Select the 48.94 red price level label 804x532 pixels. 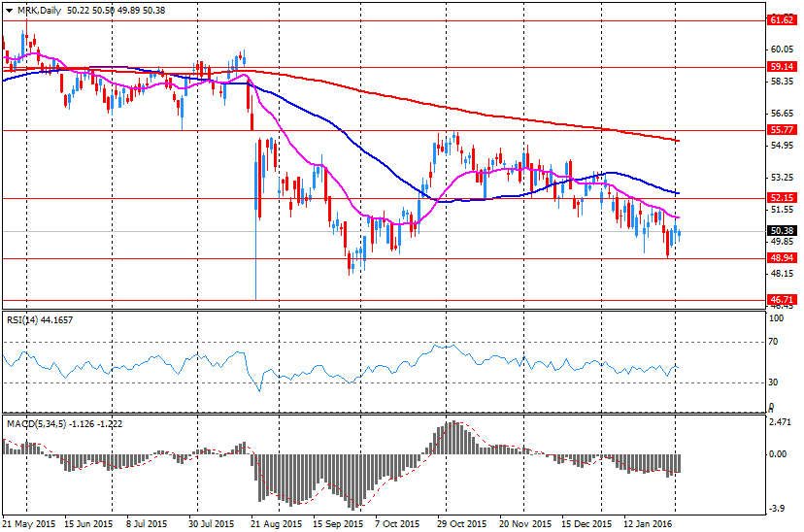point(782,258)
